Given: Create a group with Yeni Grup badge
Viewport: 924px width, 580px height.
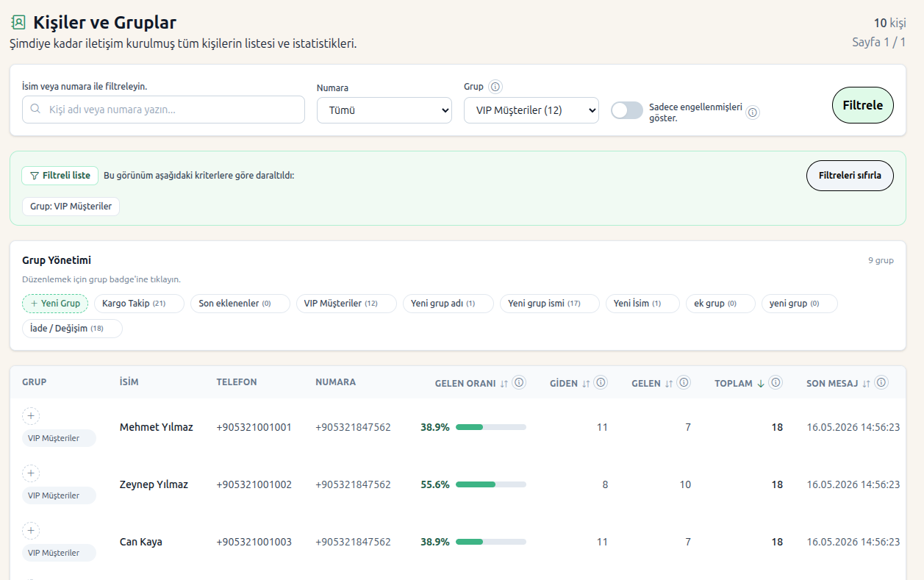Looking at the screenshot, I should click(55, 304).
